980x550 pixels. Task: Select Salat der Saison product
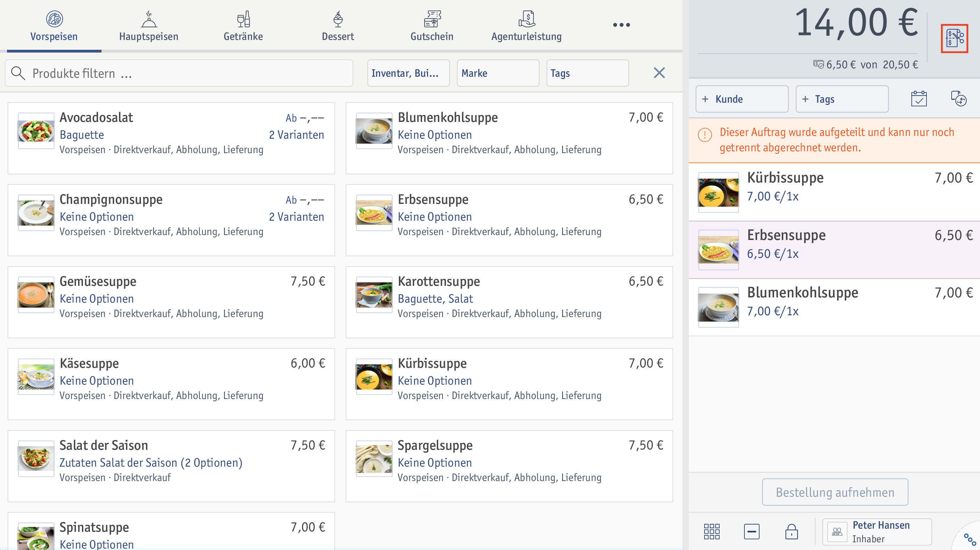pos(171,466)
